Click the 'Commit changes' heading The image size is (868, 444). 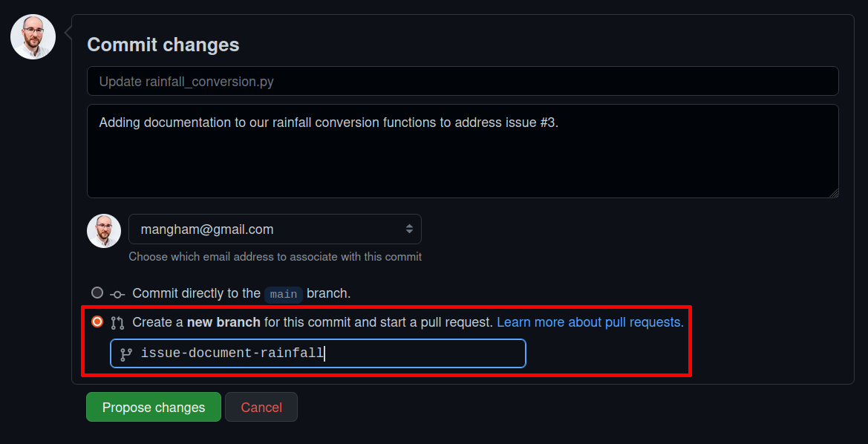[x=163, y=45]
